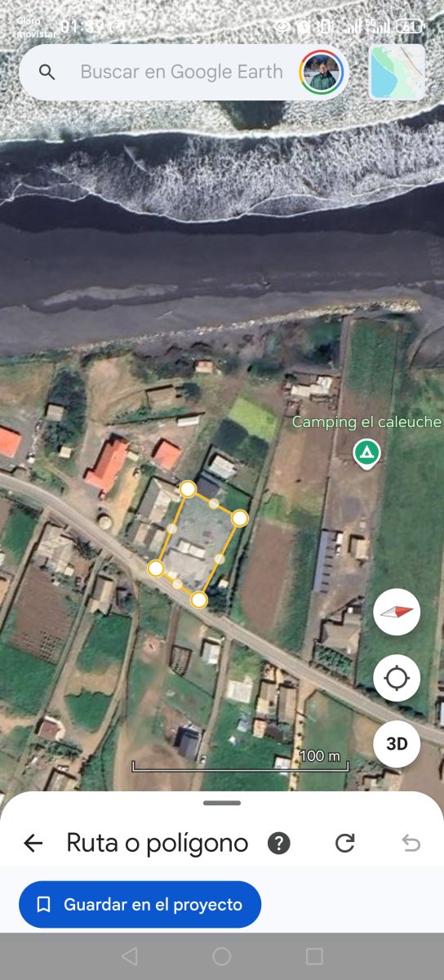Tap the Android home navigation button

(x=222, y=956)
